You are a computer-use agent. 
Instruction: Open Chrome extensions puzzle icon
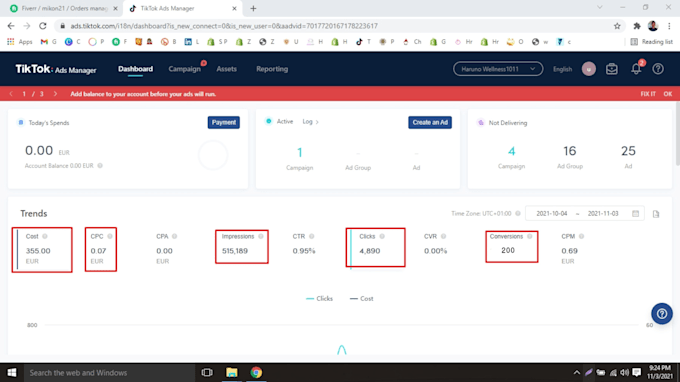(637, 26)
